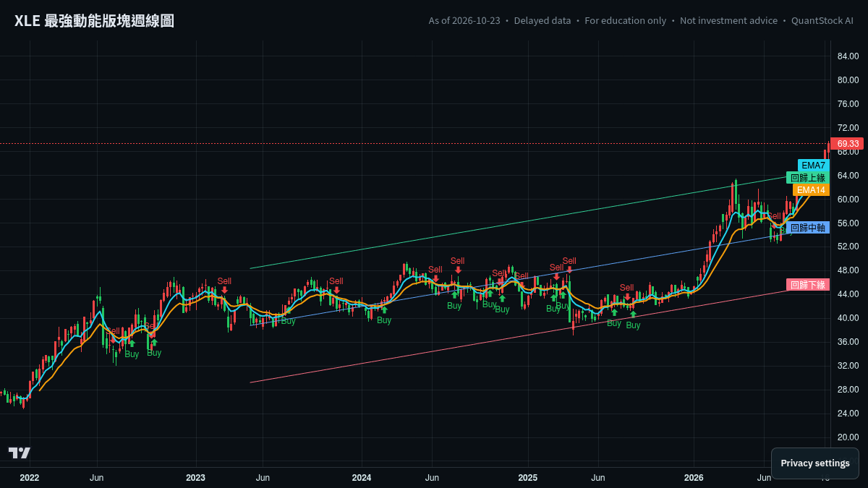Click the 84.00 price axis label
868x488 pixels.
(848, 56)
